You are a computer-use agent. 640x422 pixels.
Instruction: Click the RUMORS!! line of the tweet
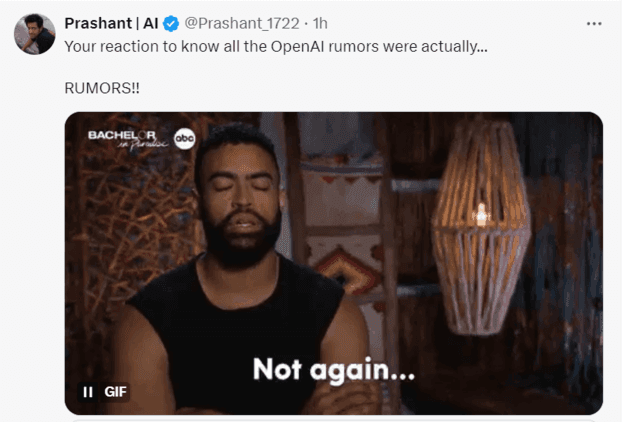click(102, 88)
